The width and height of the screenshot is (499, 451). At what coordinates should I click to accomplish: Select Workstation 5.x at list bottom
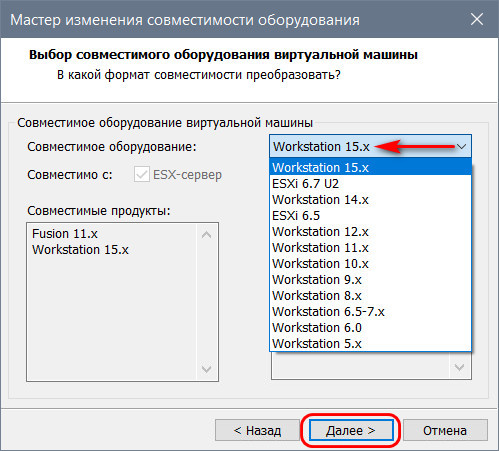(x=370, y=343)
